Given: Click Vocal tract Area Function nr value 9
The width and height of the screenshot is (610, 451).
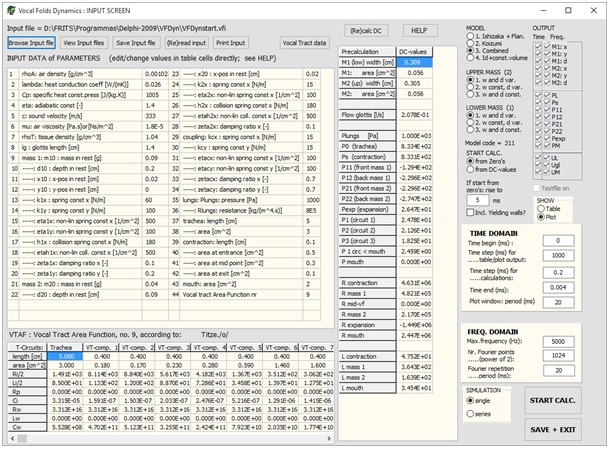Looking at the screenshot, I should 312,295.
